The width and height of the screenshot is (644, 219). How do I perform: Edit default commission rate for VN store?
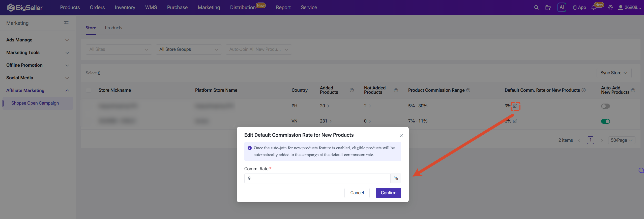[x=515, y=121]
